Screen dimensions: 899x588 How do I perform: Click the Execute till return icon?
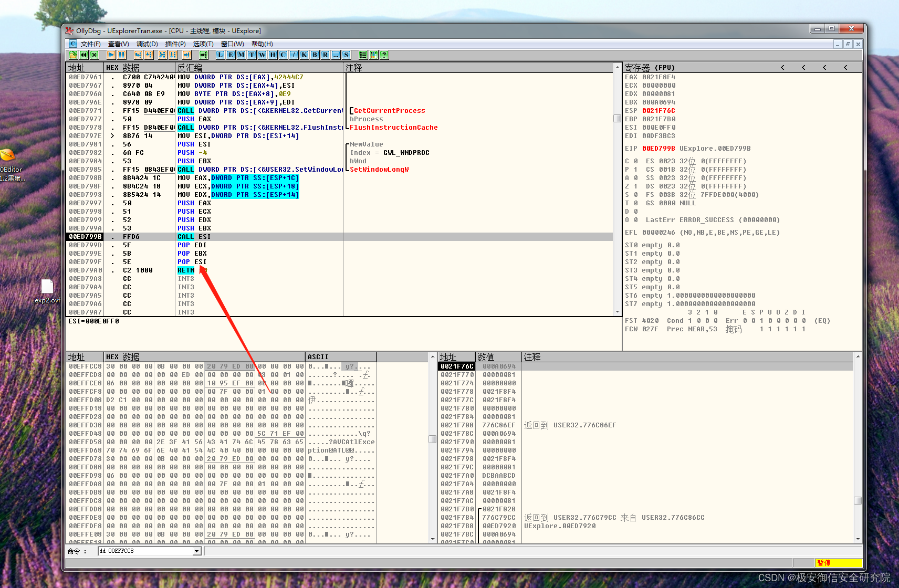pos(187,55)
